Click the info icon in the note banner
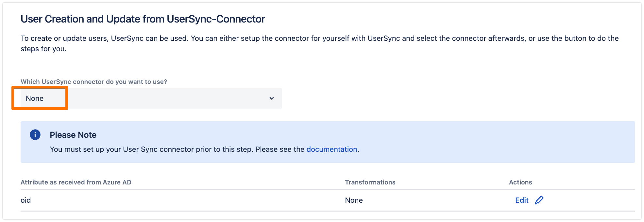Viewport: 644px width, 222px height. tap(35, 135)
